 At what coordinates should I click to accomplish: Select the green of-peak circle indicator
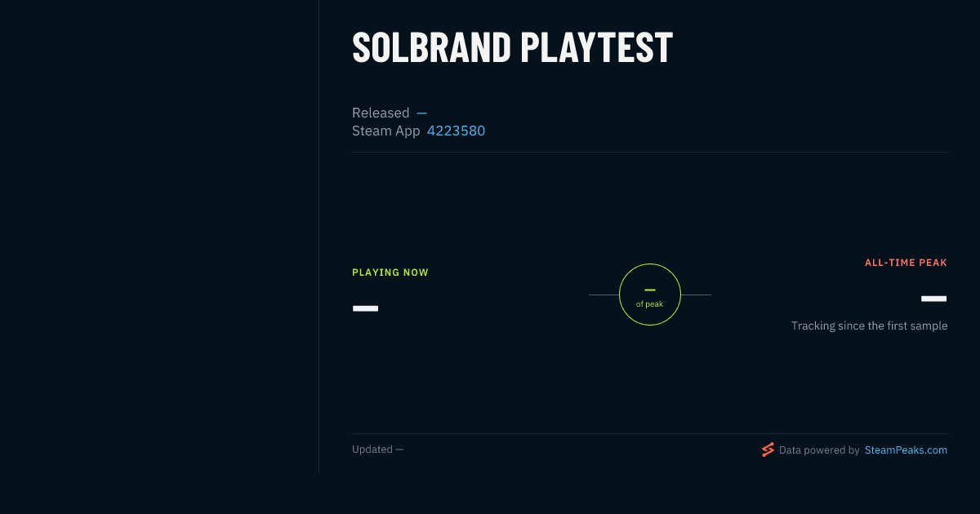pyautogui.click(x=650, y=295)
